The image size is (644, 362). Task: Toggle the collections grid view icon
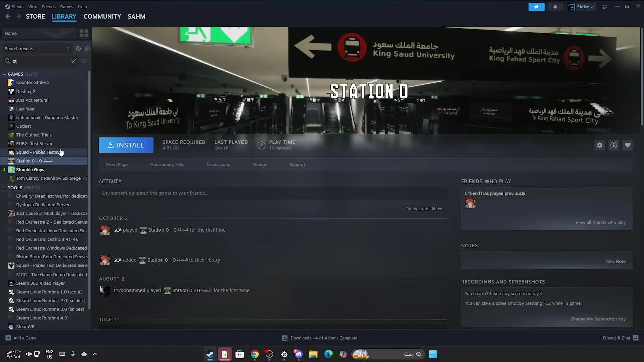[x=84, y=33]
